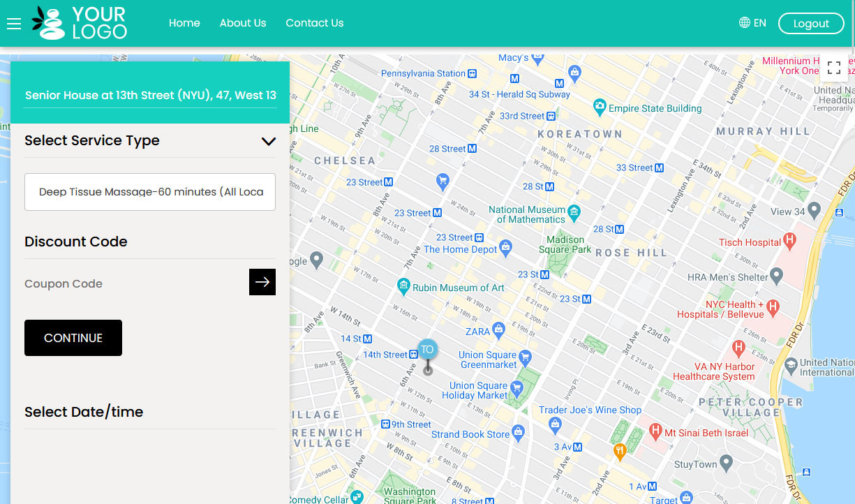Select the StuyTown location pin
Viewport: 855px width, 504px height.
(726, 463)
